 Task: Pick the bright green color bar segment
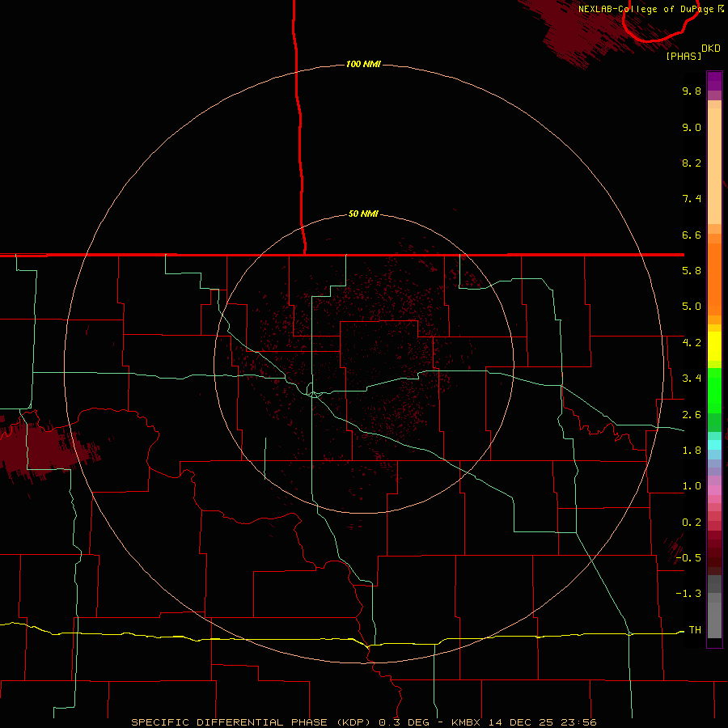tap(714, 391)
